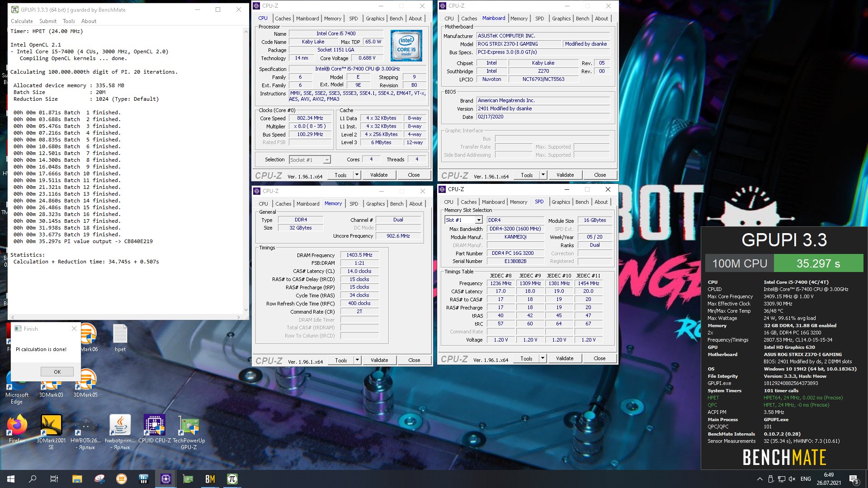The width and height of the screenshot is (868, 488).
Task: Open Task View from taskbar
Action: point(54,479)
